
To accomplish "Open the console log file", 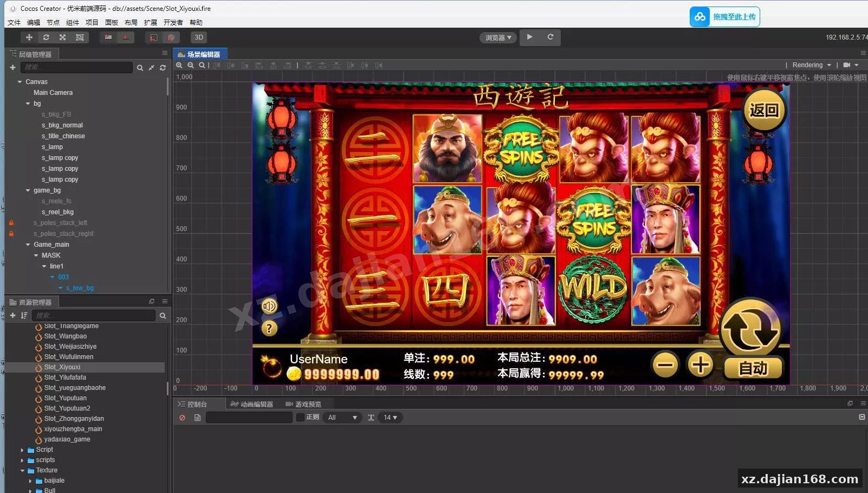I will pyautogui.click(x=197, y=418).
